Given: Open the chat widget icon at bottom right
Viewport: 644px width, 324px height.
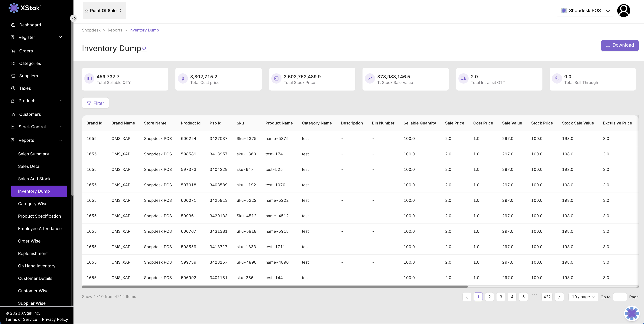Looking at the screenshot, I should 632,313.
